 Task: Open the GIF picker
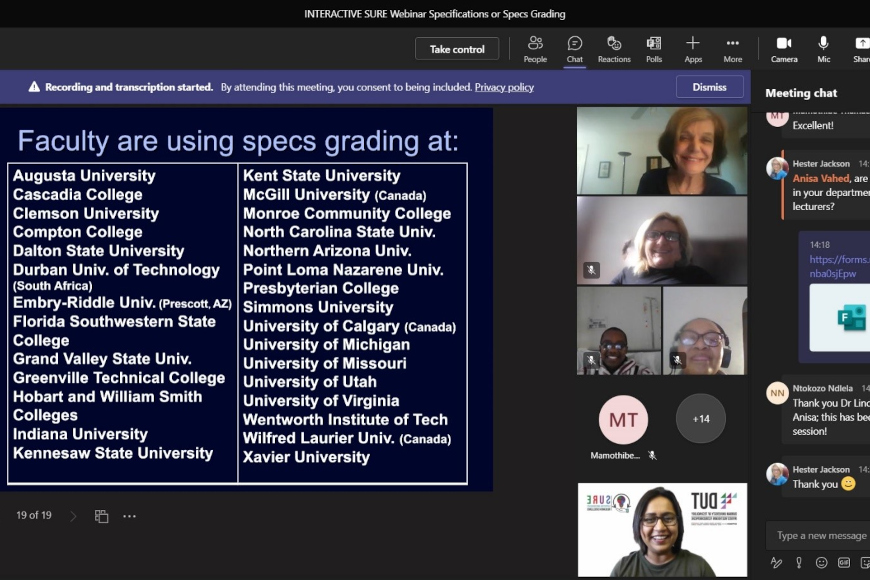[x=843, y=563]
